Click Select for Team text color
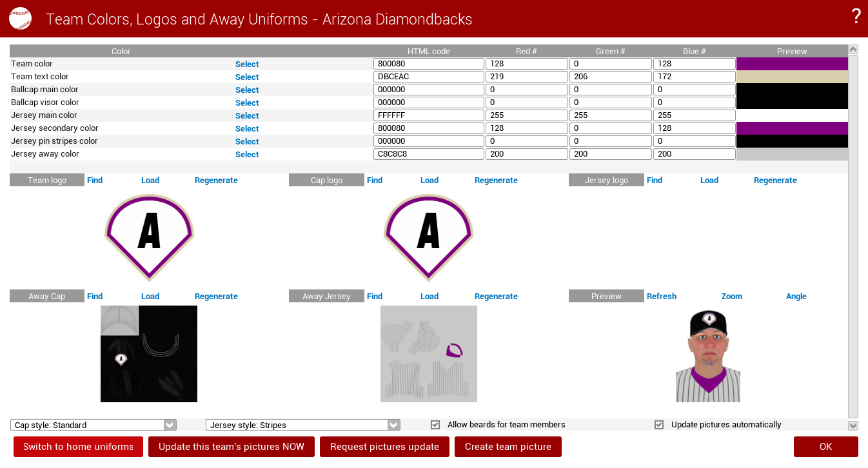The width and height of the screenshot is (868, 468). click(x=247, y=77)
